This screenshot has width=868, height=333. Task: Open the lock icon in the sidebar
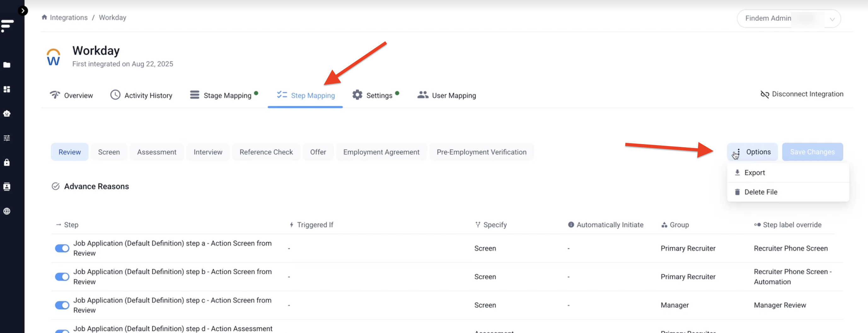click(7, 162)
